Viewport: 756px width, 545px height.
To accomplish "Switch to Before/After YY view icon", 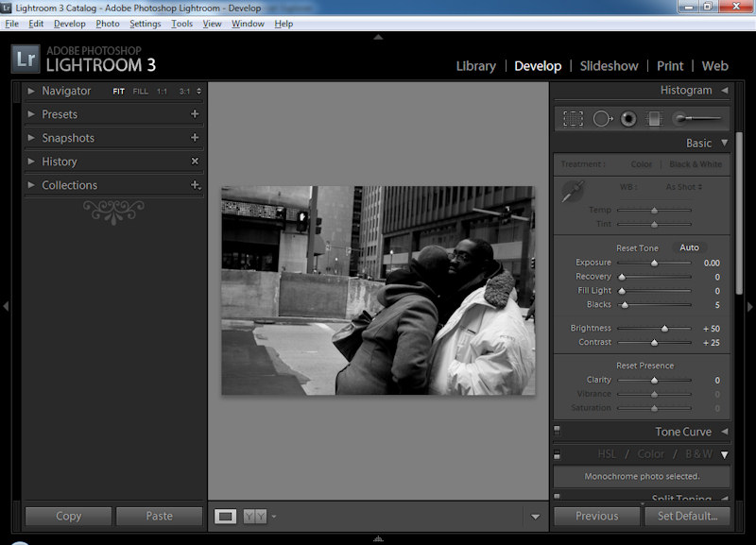I will point(255,517).
